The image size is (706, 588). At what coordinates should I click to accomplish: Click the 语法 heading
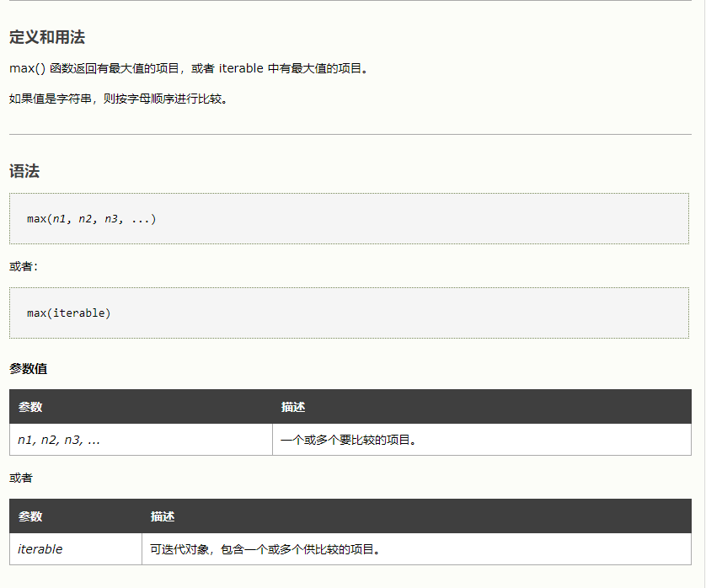24,171
